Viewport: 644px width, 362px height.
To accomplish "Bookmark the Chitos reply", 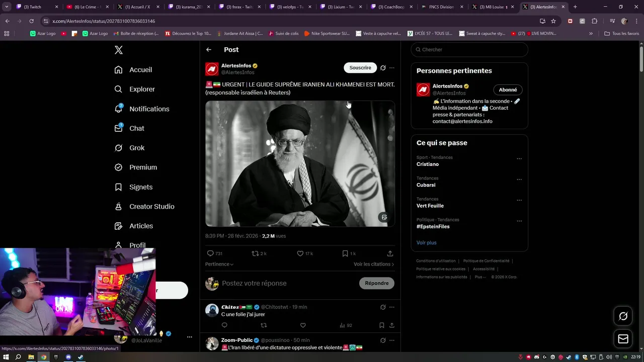I will point(382,325).
